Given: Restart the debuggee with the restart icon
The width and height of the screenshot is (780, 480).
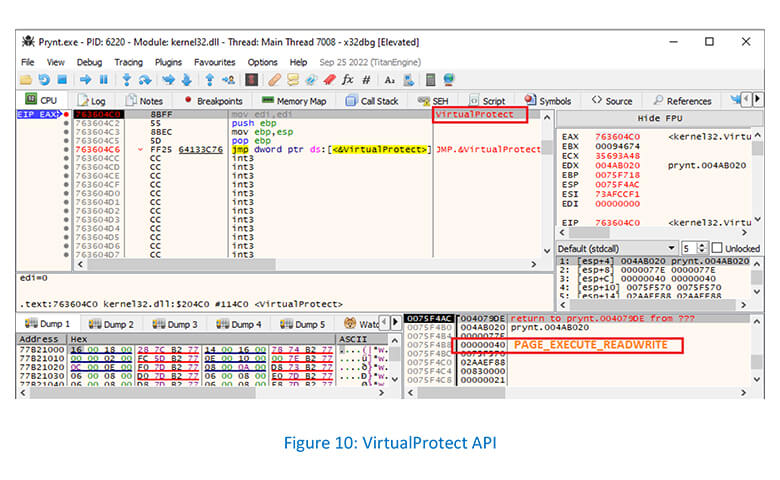Looking at the screenshot, I should (44, 80).
